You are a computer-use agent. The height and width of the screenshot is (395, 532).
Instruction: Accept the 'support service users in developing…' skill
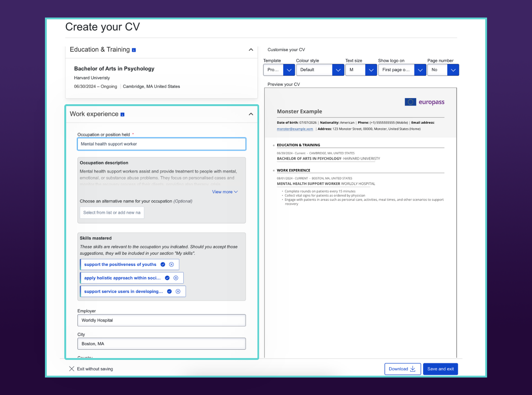(x=170, y=291)
